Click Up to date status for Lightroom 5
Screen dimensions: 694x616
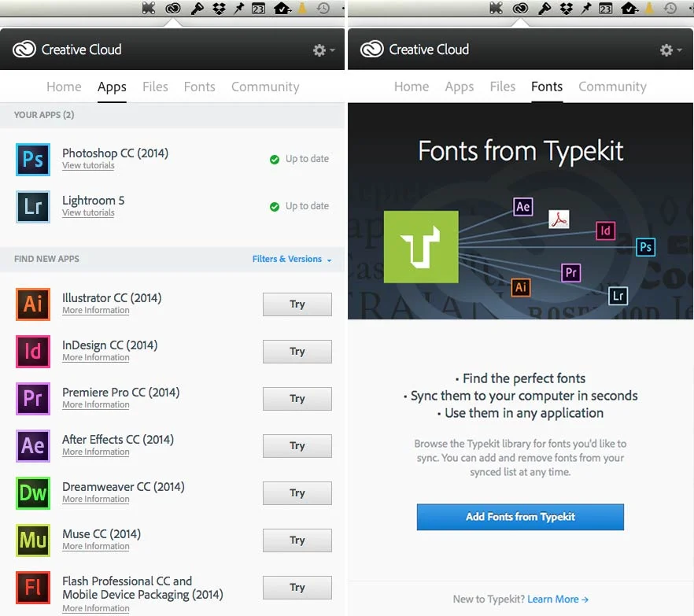(299, 206)
